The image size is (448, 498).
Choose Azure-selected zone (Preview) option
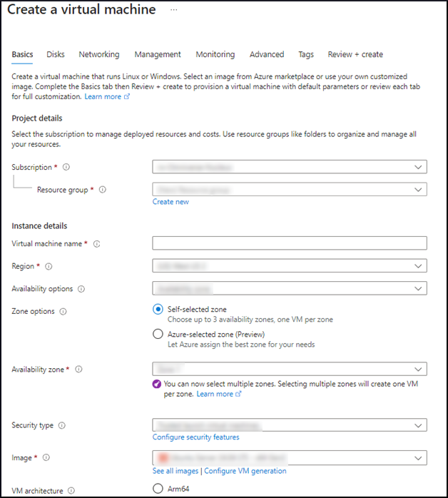pyautogui.click(x=158, y=334)
